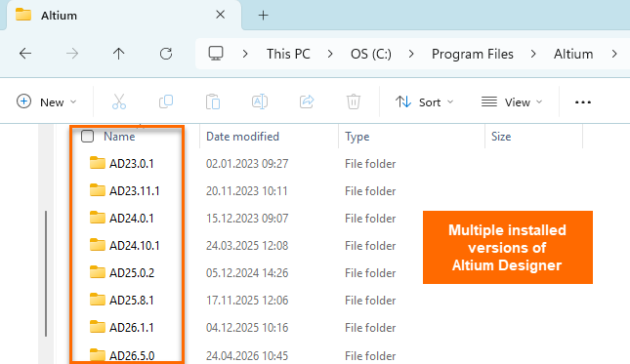The image size is (630, 364).
Task: Add a new tab with plus button
Action: click(263, 16)
